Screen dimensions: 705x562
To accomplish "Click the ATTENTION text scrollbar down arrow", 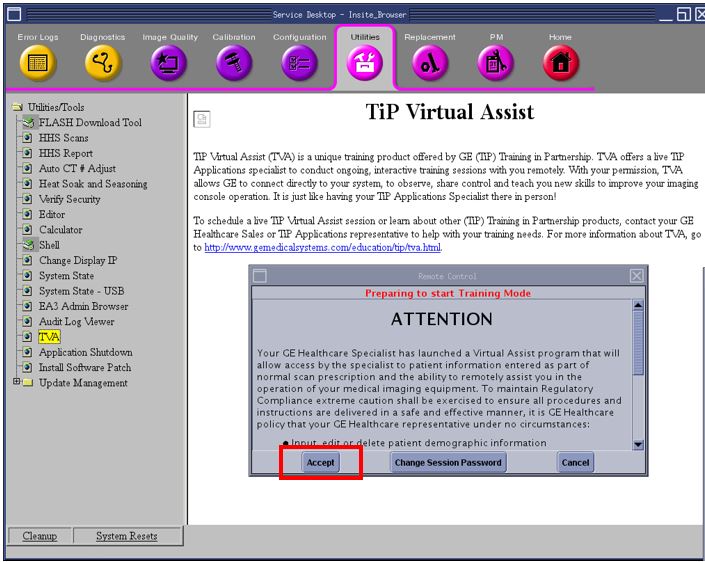I will point(638,444).
